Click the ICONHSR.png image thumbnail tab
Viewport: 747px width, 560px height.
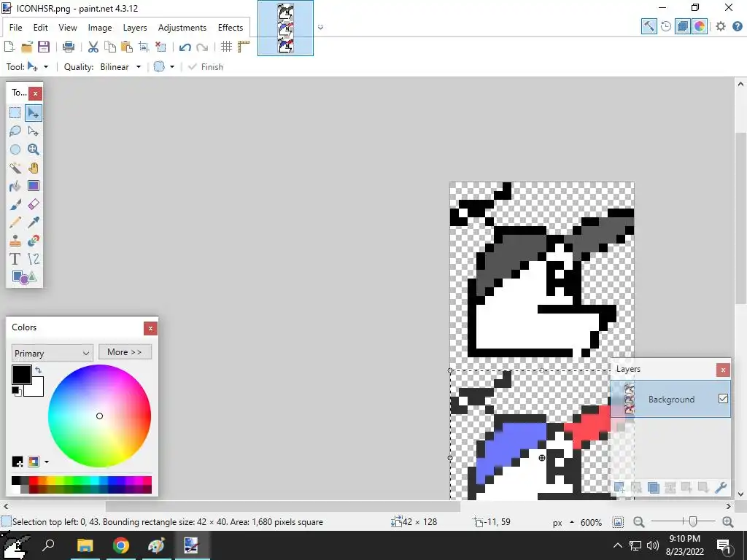(x=285, y=28)
